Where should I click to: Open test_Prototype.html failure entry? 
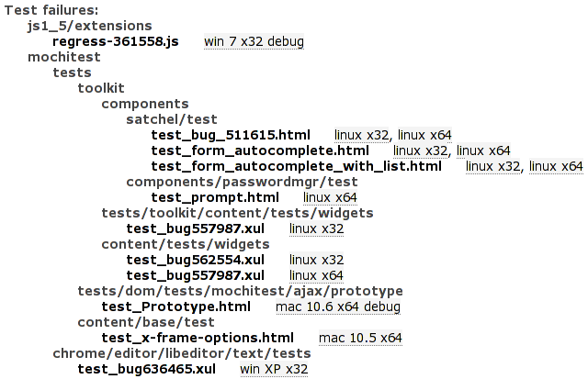(x=175, y=307)
